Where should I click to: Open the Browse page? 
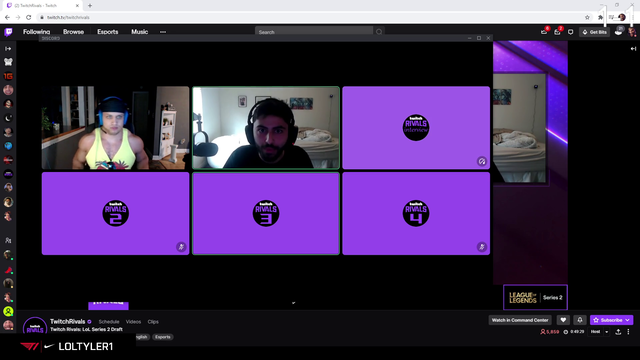pyautogui.click(x=73, y=32)
